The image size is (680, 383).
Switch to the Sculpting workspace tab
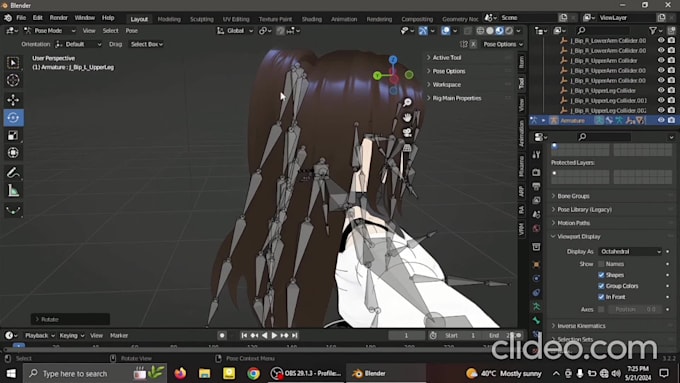pyautogui.click(x=202, y=19)
